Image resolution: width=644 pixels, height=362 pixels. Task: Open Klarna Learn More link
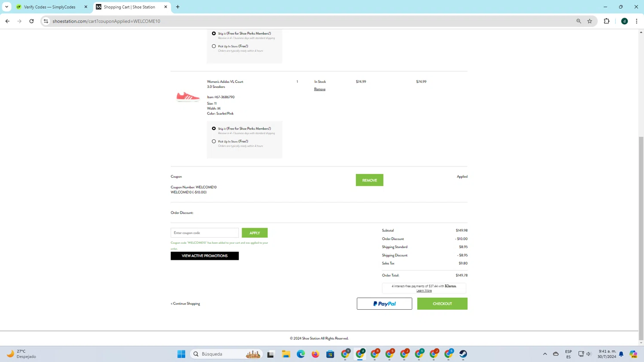[424, 291]
